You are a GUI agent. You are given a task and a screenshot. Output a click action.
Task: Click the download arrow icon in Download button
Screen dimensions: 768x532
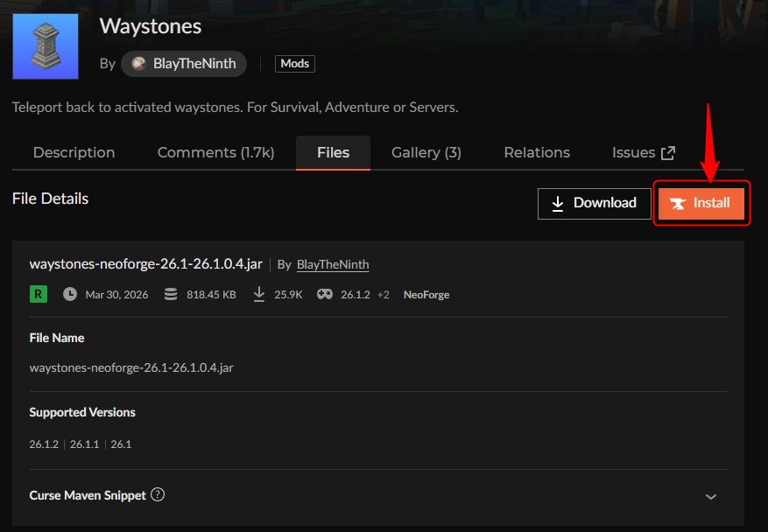pos(559,203)
